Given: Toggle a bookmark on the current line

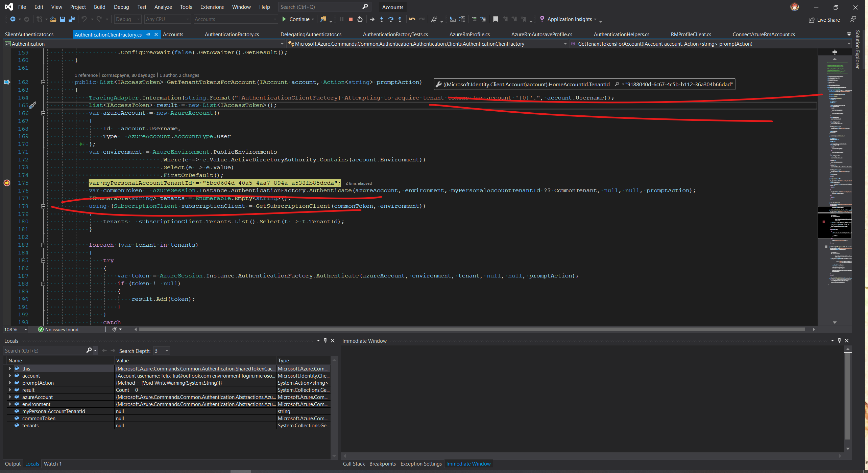Looking at the screenshot, I should (x=496, y=19).
